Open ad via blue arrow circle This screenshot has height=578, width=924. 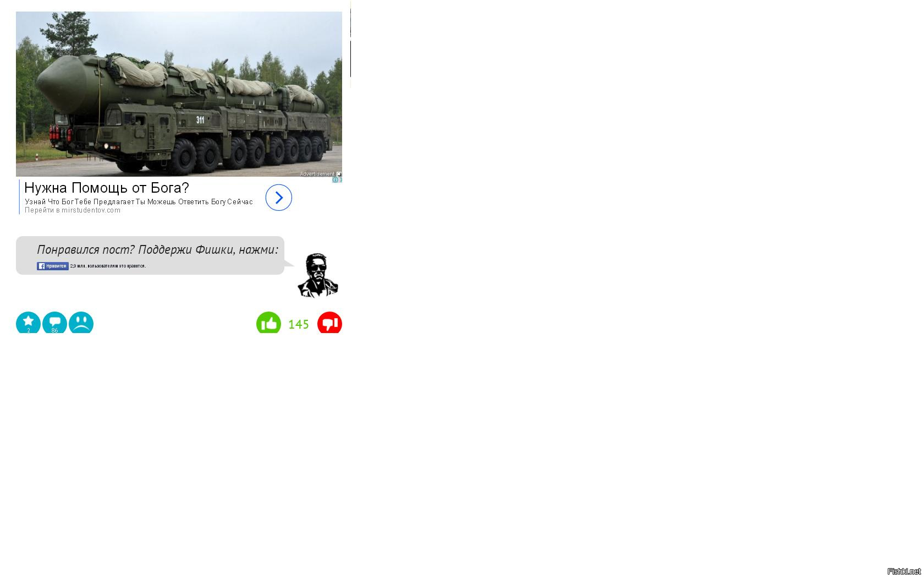tap(278, 198)
